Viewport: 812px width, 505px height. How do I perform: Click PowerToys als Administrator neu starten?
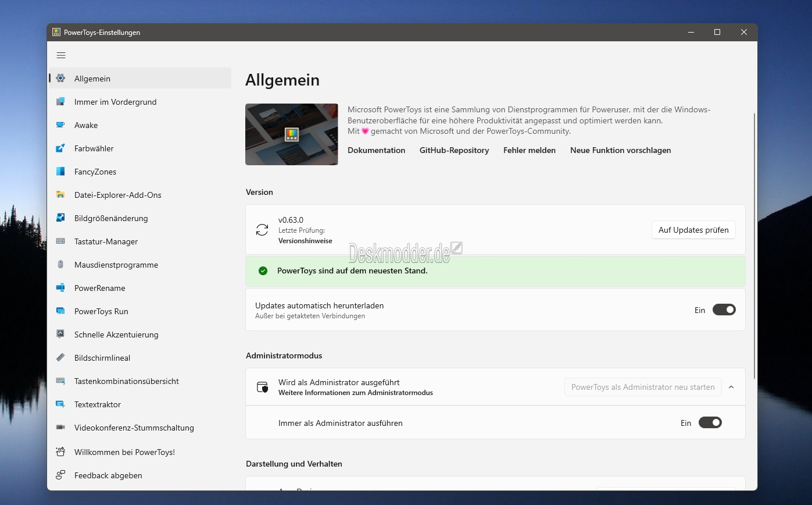(x=643, y=387)
